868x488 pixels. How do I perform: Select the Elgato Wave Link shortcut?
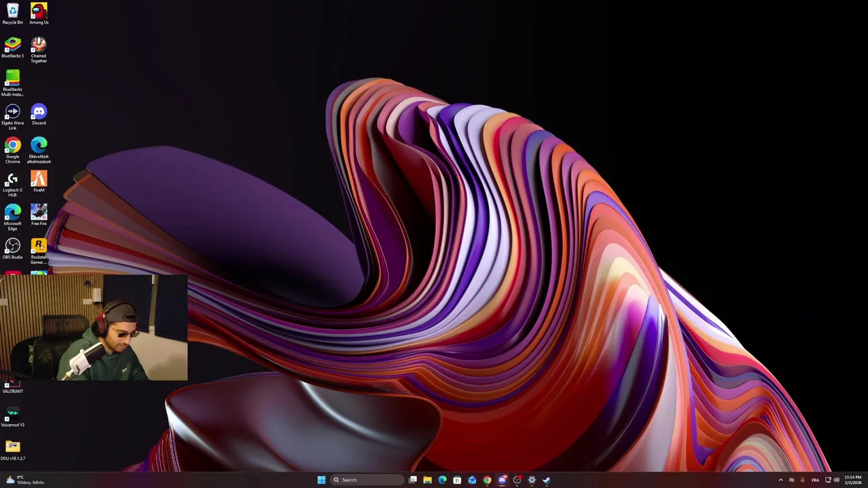point(12,117)
